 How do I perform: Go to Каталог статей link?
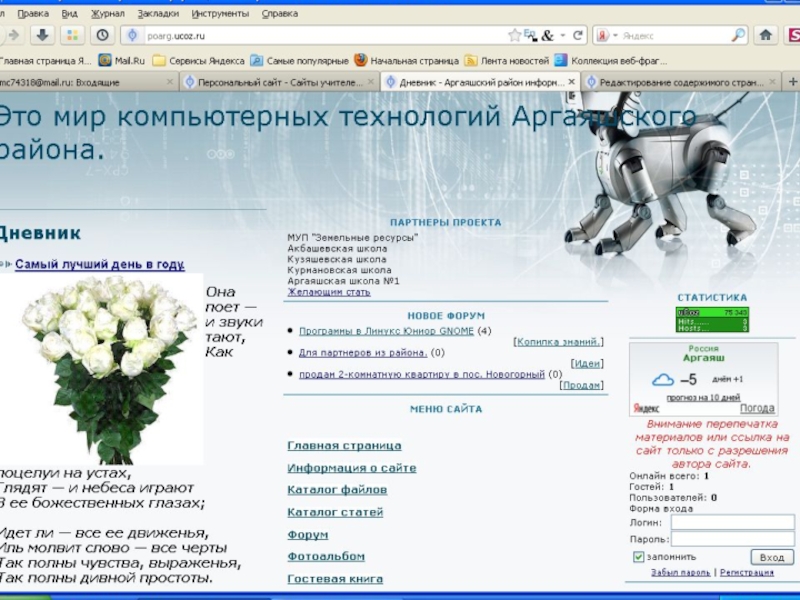point(335,512)
